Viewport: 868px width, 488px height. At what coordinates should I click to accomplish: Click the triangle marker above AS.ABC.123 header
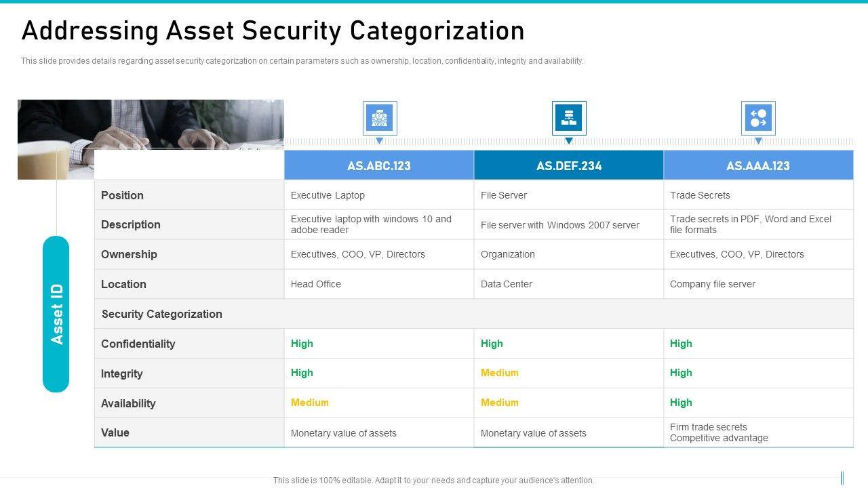380,141
